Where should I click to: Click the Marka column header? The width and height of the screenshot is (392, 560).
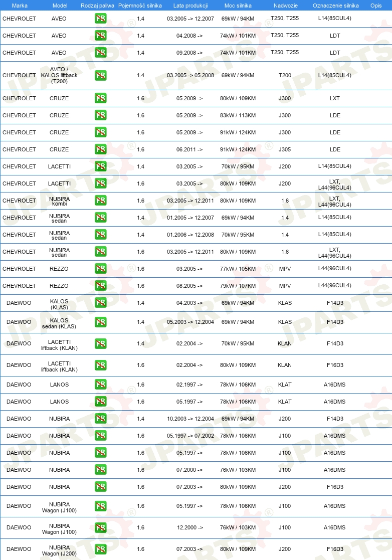(20, 6)
